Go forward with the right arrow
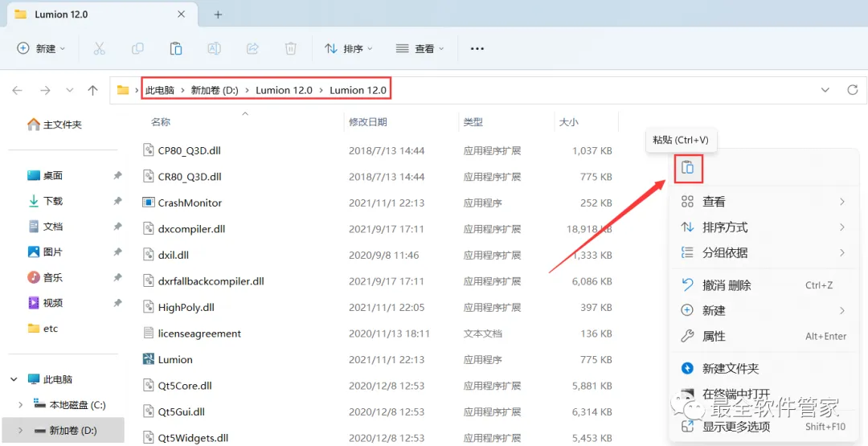 [x=45, y=90]
